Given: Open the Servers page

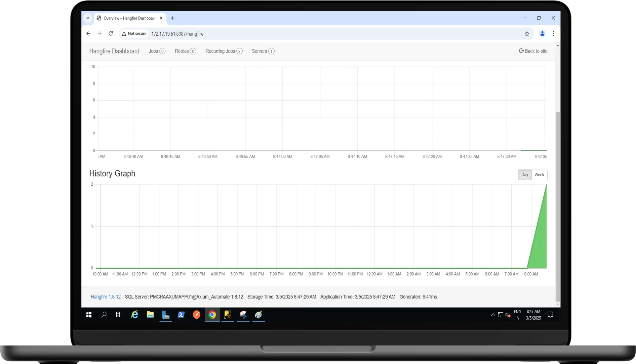Looking at the screenshot, I should [x=263, y=51].
